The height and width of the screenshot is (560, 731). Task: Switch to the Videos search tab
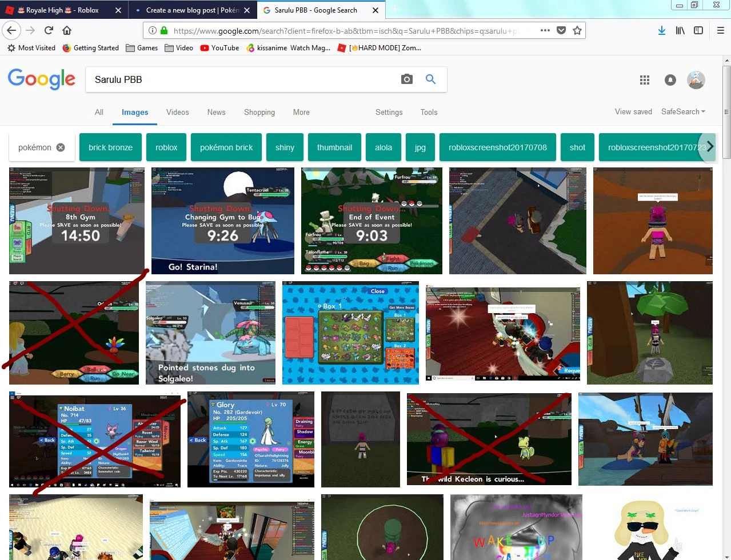click(x=177, y=112)
